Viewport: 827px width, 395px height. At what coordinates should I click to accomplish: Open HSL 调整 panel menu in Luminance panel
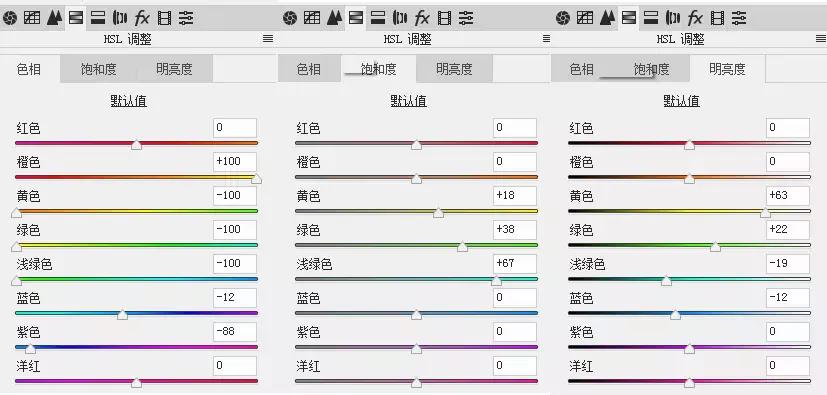coord(821,38)
